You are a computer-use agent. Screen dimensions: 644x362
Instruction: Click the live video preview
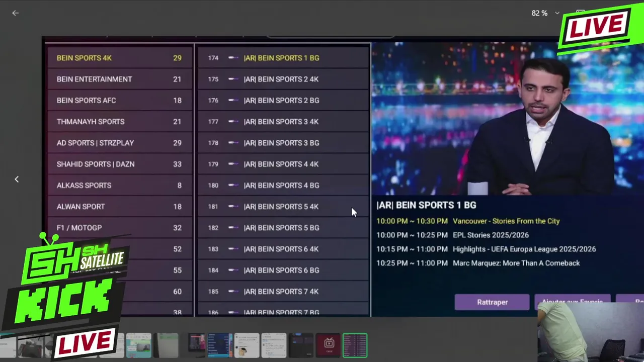pos(507,119)
